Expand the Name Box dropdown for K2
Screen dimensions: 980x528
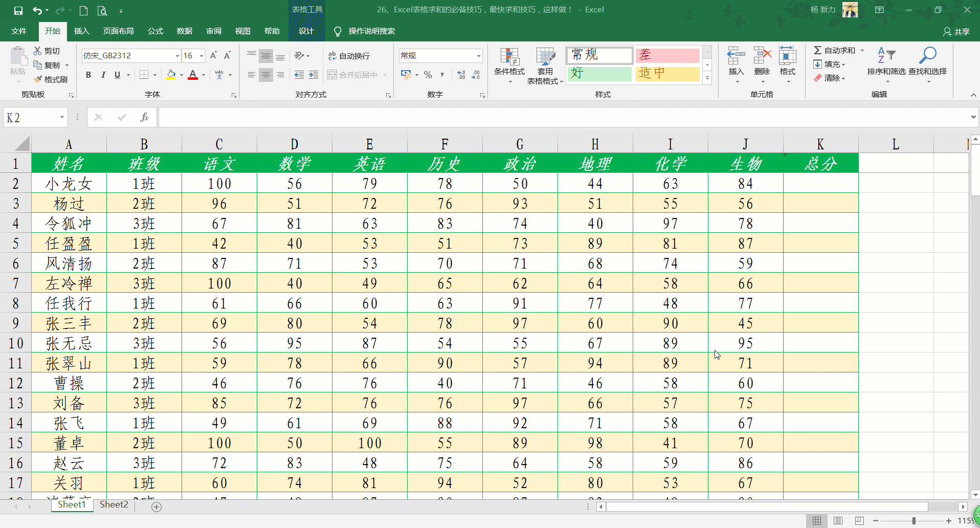(62, 118)
